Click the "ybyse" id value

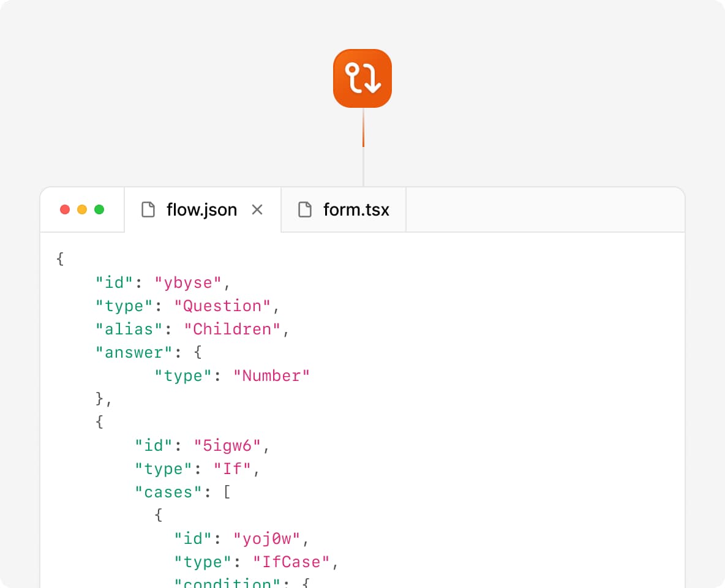tap(188, 283)
